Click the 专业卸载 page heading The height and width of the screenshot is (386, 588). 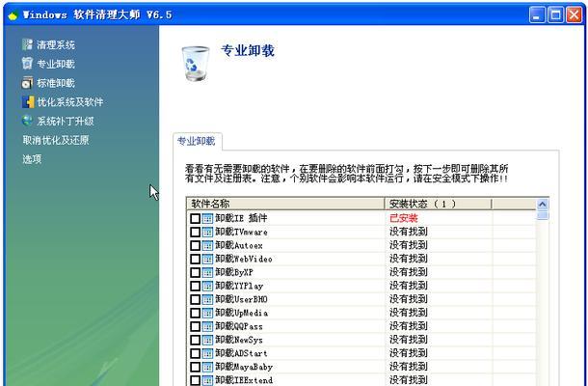(x=248, y=51)
